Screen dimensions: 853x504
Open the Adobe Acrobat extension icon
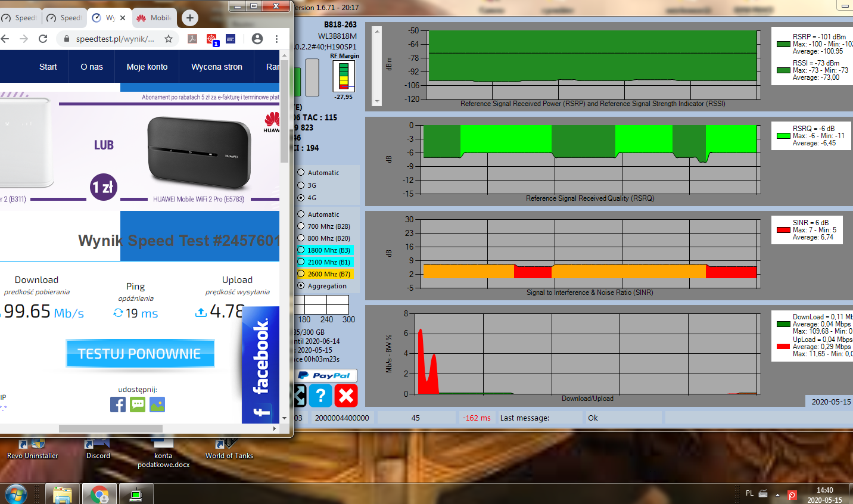point(192,39)
